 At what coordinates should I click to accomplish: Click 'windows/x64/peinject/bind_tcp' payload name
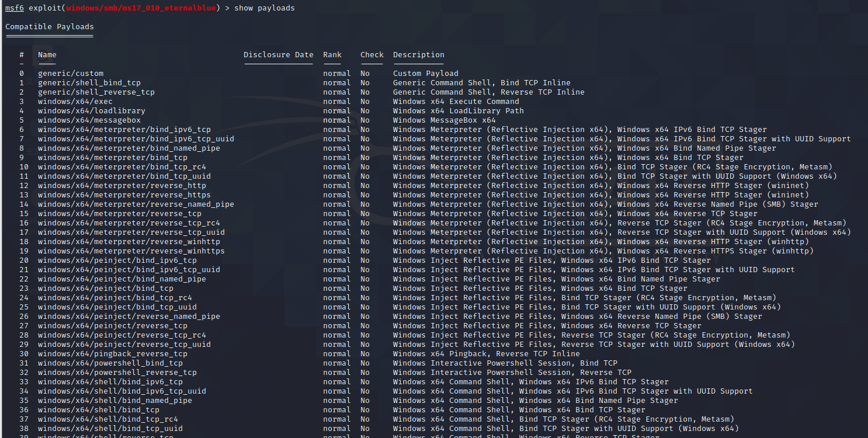click(106, 288)
